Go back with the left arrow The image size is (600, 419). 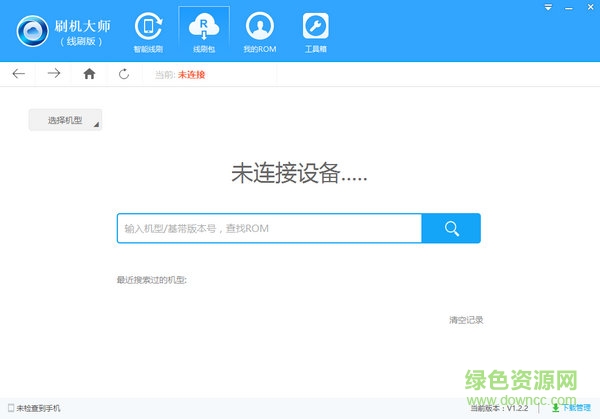coord(18,73)
